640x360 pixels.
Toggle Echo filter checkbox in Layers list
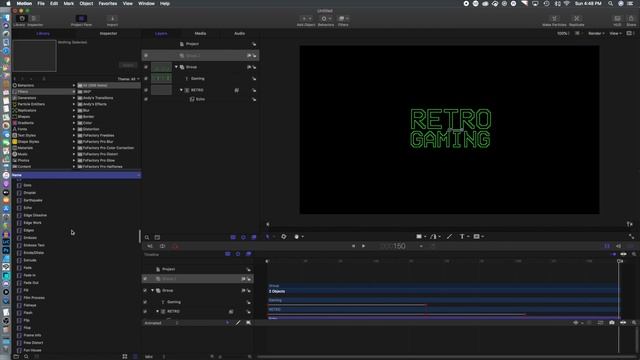pyautogui.click(x=146, y=99)
